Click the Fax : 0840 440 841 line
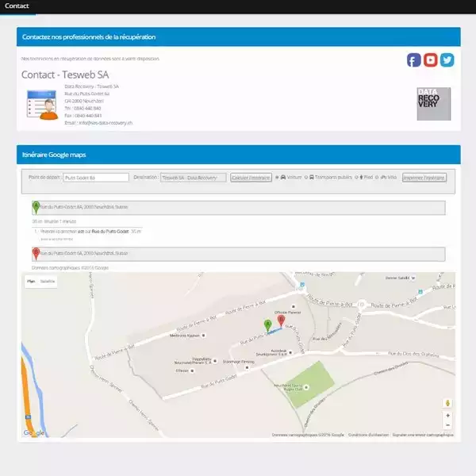The image size is (476, 476). 83,116
